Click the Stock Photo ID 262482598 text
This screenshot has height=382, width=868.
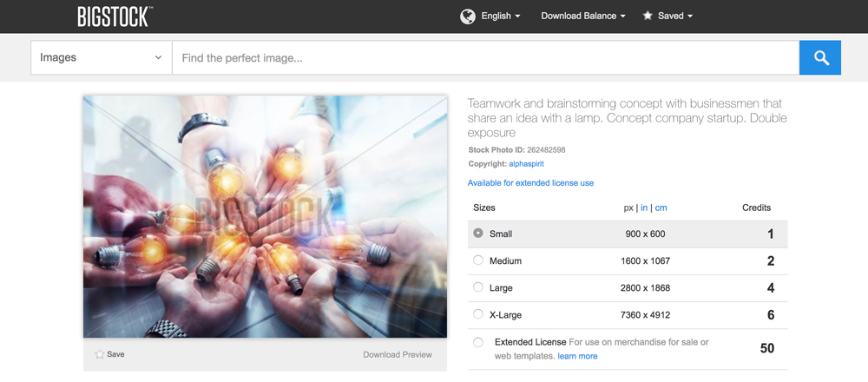tap(516, 149)
